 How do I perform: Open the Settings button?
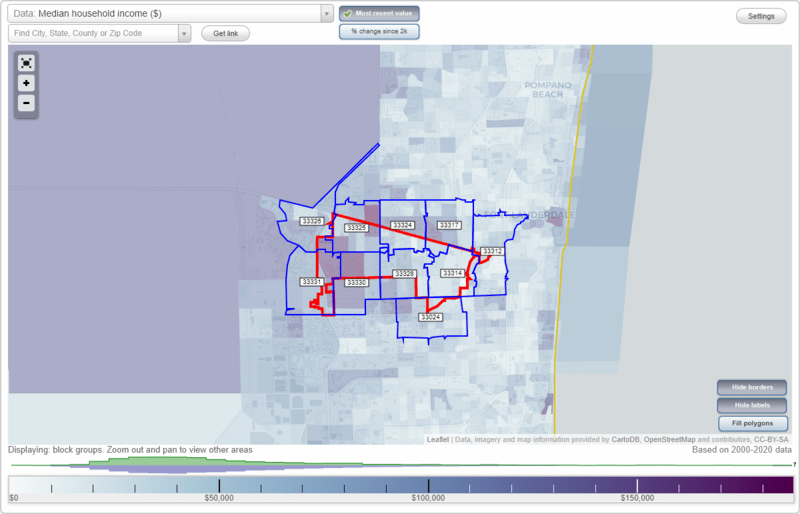(761, 16)
